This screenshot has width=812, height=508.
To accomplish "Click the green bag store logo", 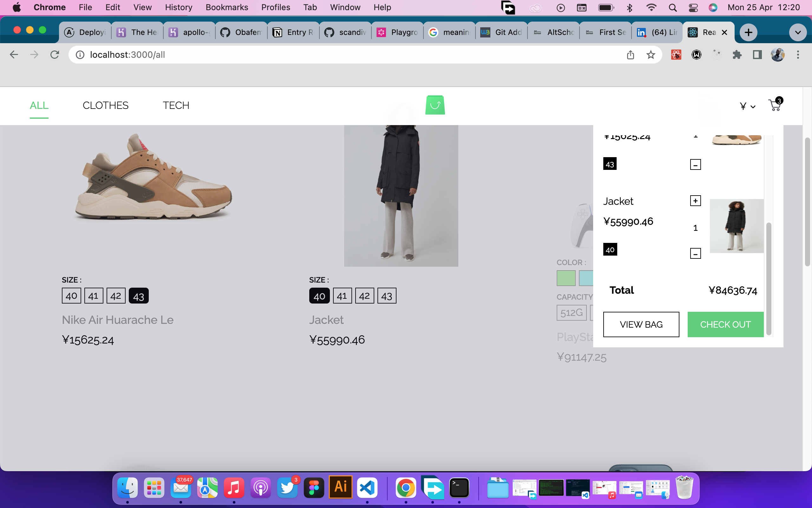I will [435, 105].
